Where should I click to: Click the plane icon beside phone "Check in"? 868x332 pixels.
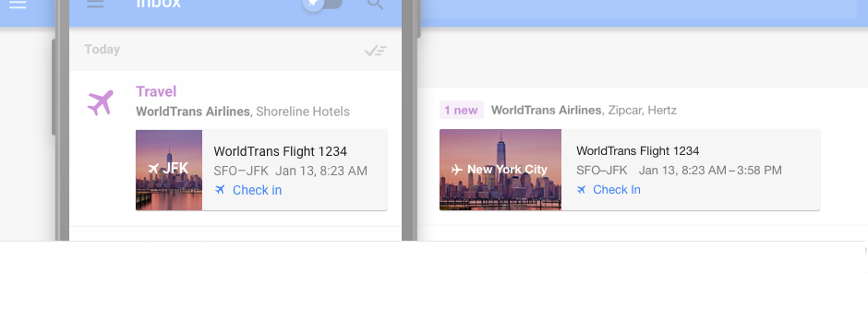(220, 190)
